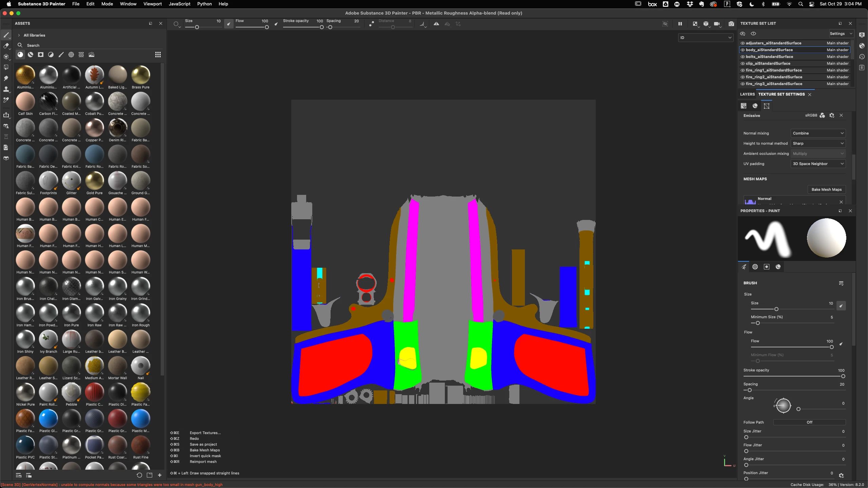Filter assets by brushes icon
The image size is (868, 488).
click(x=61, y=55)
